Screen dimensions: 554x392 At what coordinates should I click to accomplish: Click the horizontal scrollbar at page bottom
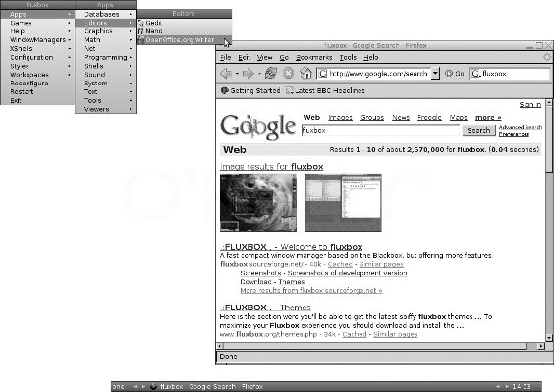(380, 346)
